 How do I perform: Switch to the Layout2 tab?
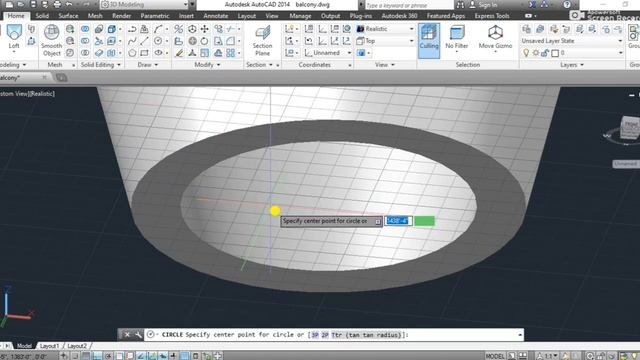pos(77,346)
